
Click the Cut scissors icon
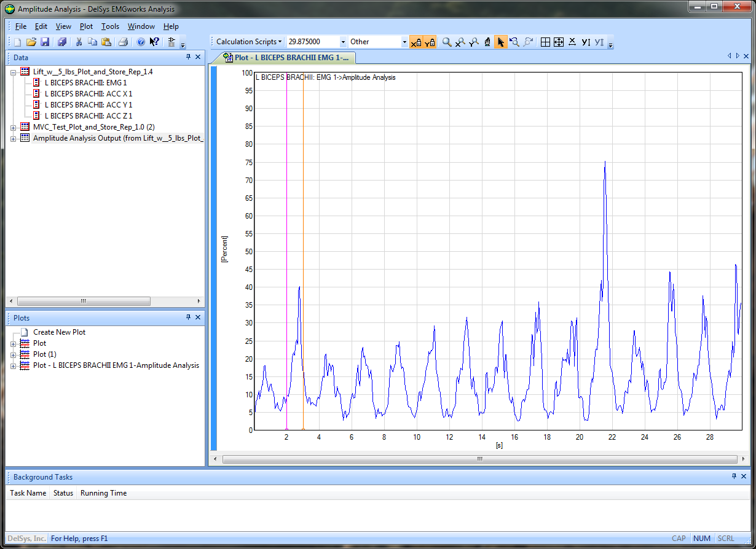(79, 42)
